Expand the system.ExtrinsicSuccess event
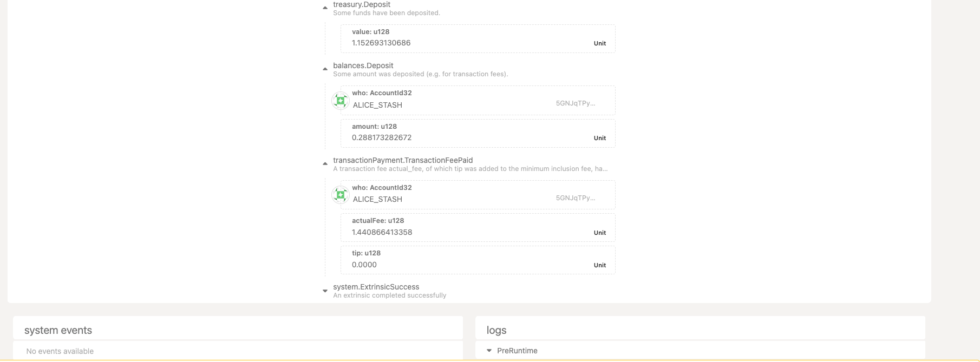Viewport: 980px width, 362px height. click(325, 290)
